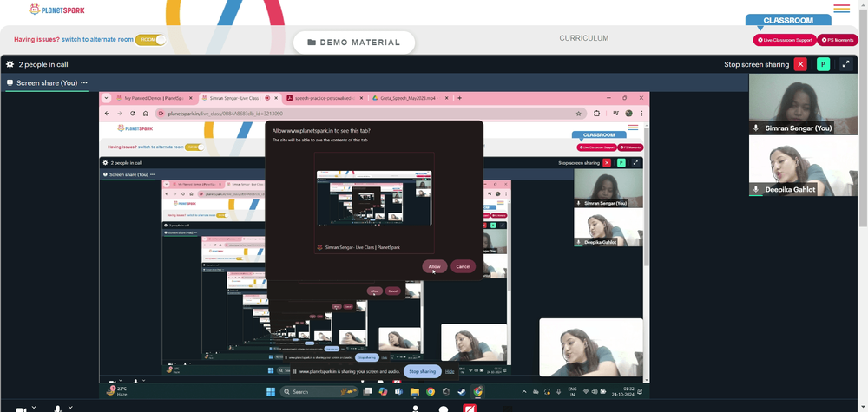Open the striped hamburger menu top right
The height and width of the screenshot is (412, 868).
pyautogui.click(x=841, y=9)
